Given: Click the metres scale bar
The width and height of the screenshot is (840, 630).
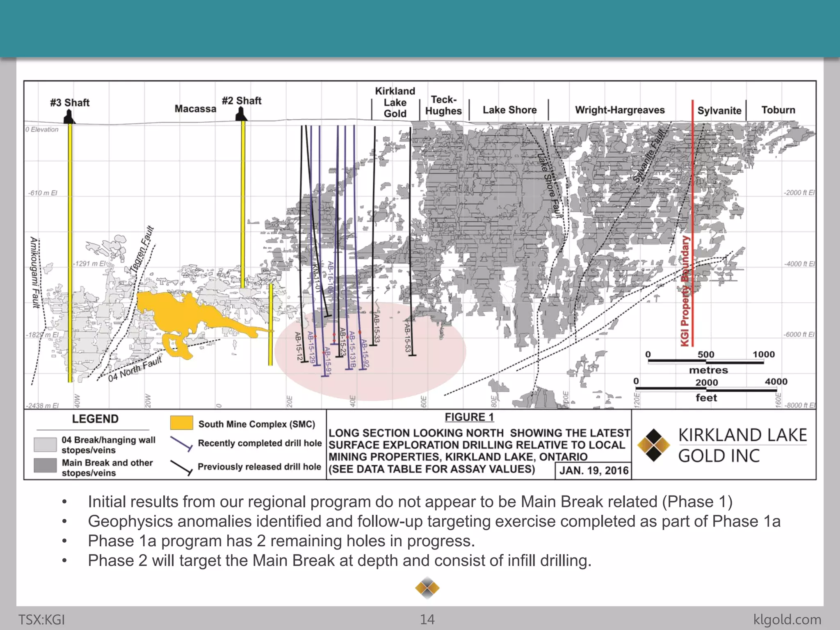Looking at the screenshot, I should [705, 362].
